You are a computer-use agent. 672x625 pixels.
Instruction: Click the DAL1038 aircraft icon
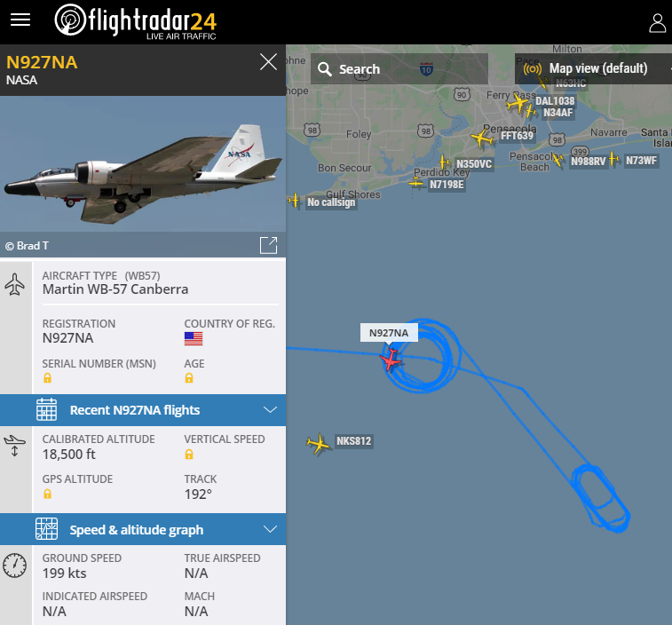coord(518,103)
